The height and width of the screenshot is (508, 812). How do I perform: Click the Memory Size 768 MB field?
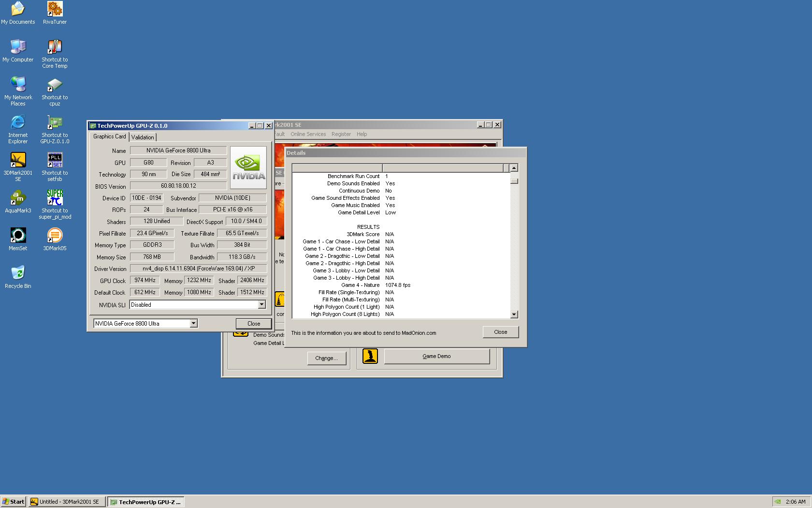tap(152, 257)
